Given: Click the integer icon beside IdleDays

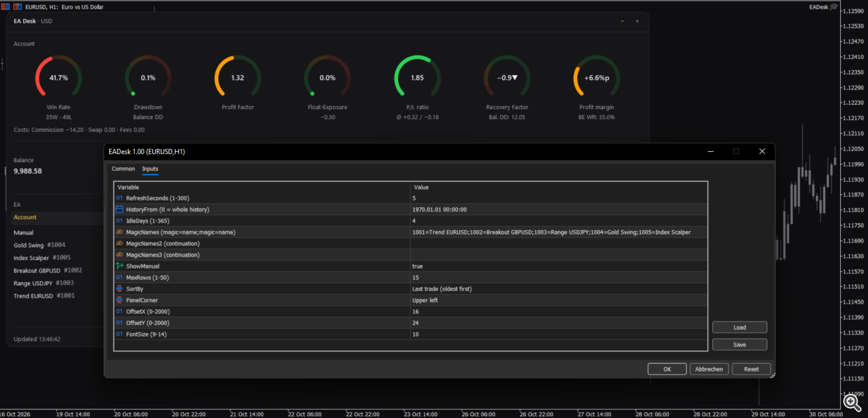Looking at the screenshot, I should [119, 221].
